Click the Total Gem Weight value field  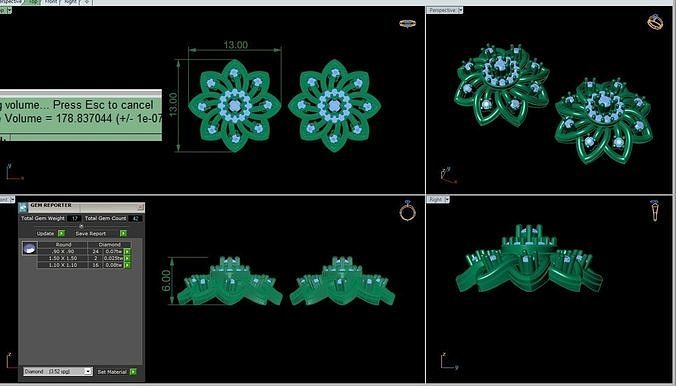[x=74, y=218]
